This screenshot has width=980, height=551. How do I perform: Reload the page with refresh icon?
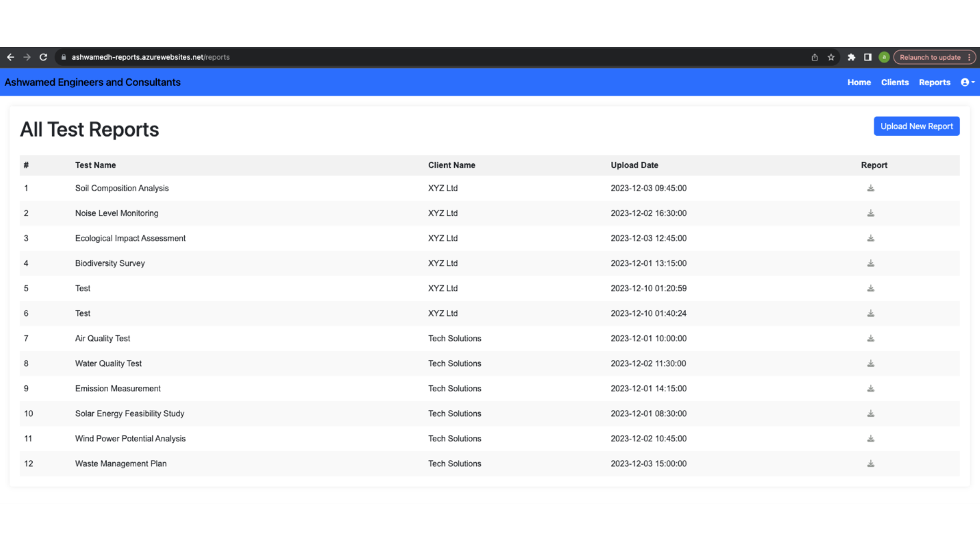(43, 57)
